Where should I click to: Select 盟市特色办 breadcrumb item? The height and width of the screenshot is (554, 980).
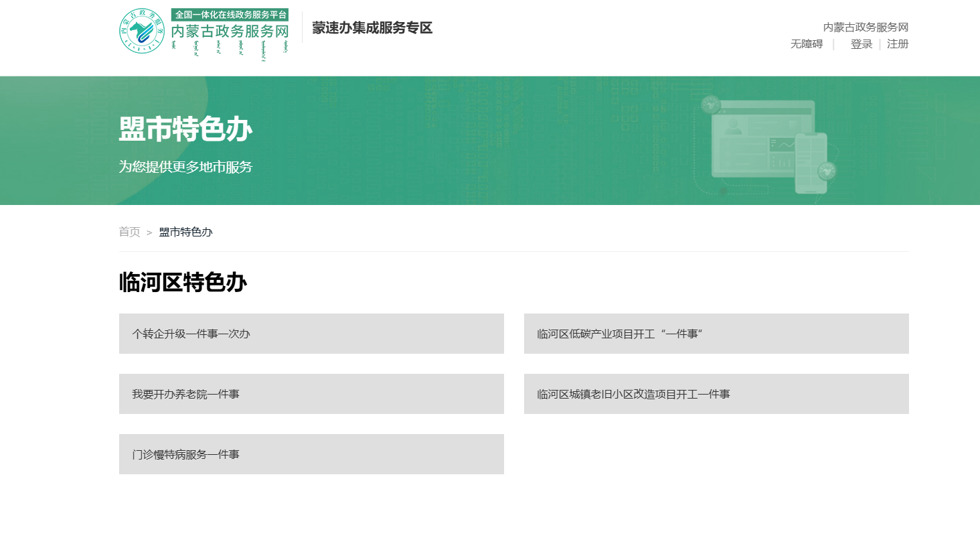click(185, 232)
